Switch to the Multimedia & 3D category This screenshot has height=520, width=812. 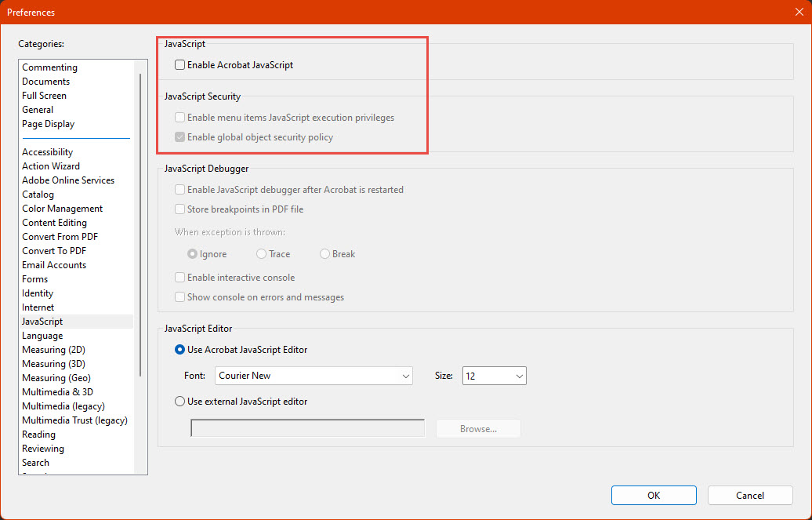coord(57,391)
